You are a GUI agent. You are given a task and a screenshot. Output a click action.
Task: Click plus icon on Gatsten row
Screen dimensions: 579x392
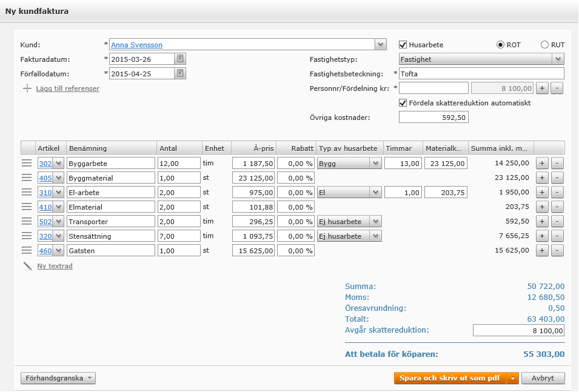[x=543, y=250]
